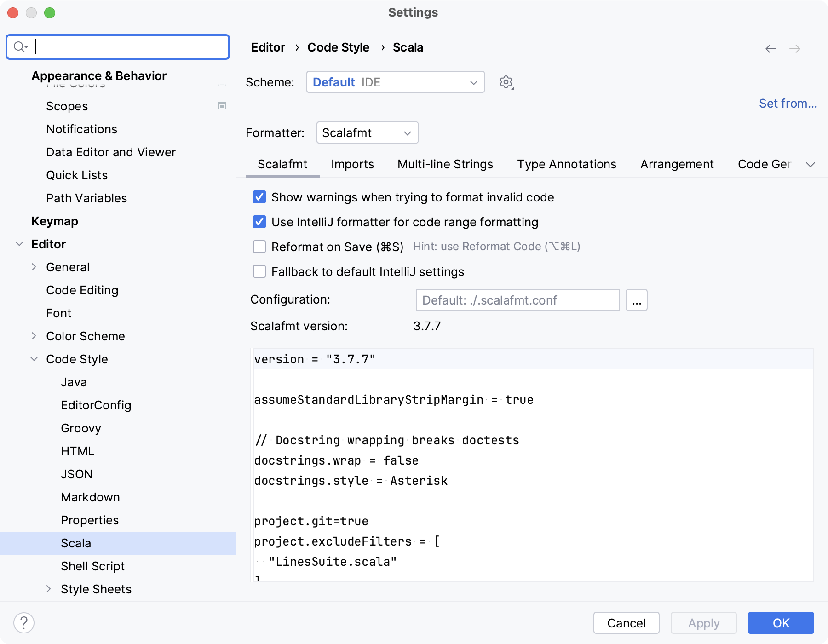Click the back navigation arrow
Screen dimensions: 828x644
pyautogui.click(x=771, y=49)
